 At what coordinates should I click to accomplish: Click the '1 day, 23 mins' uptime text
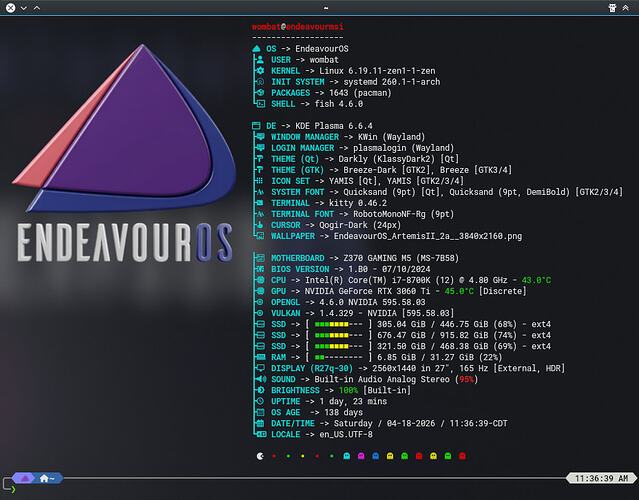[353, 401]
